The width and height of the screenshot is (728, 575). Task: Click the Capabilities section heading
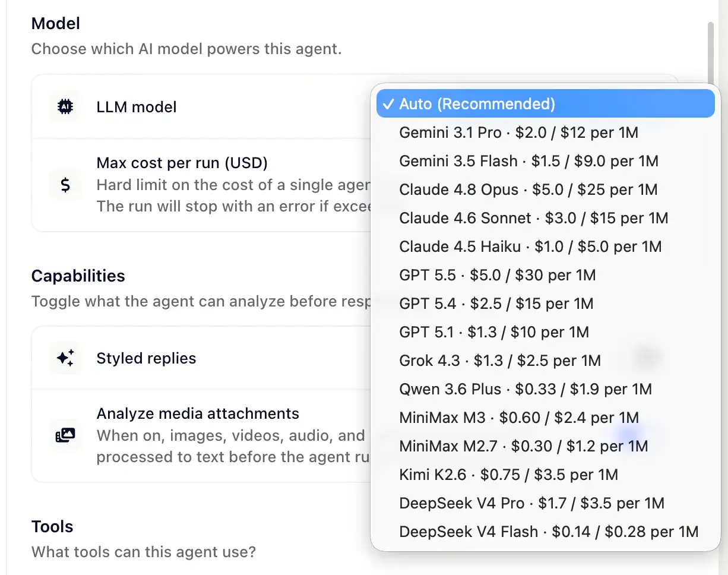pyautogui.click(x=78, y=276)
